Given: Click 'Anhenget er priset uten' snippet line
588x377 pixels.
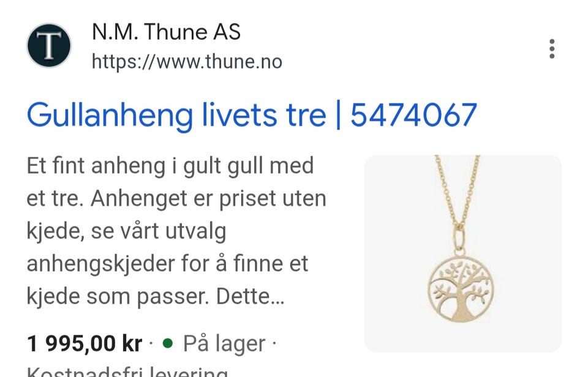Looking at the screenshot, I should coord(208,198).
